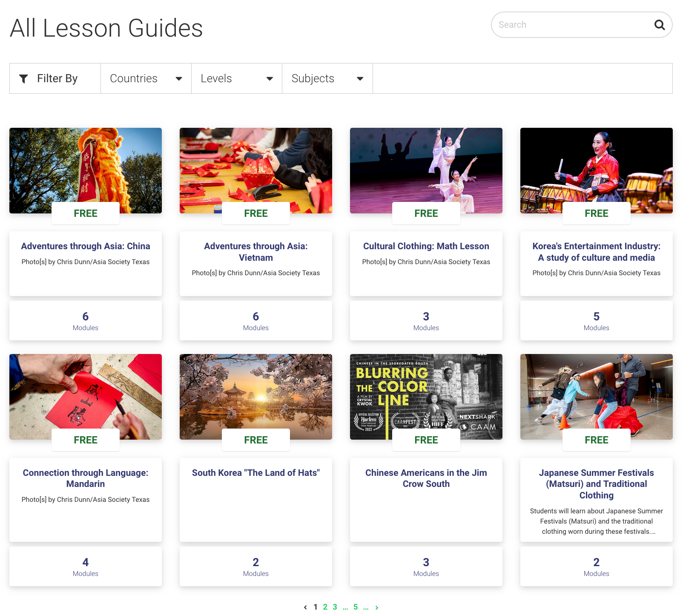The image size is (683, 616).
Task: Click "2 Modules" under Japanese Festivals lesson
Action: [597, 567]
